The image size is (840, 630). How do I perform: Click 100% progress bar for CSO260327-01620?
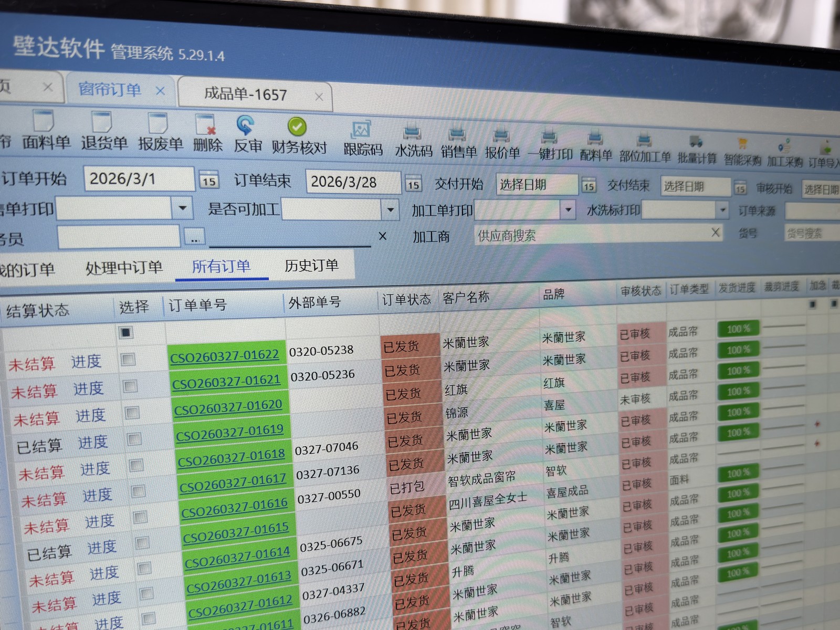coord(738,371)
